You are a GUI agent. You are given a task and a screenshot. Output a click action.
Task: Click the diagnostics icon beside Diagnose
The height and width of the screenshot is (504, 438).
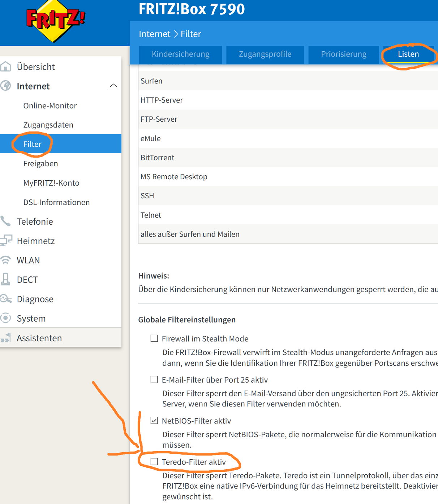(6, 299)
